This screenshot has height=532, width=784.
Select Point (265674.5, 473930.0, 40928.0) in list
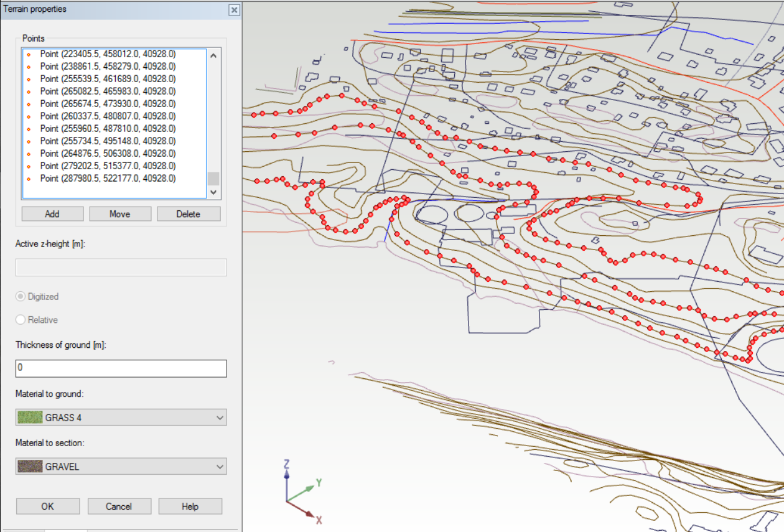coord(108,104)
